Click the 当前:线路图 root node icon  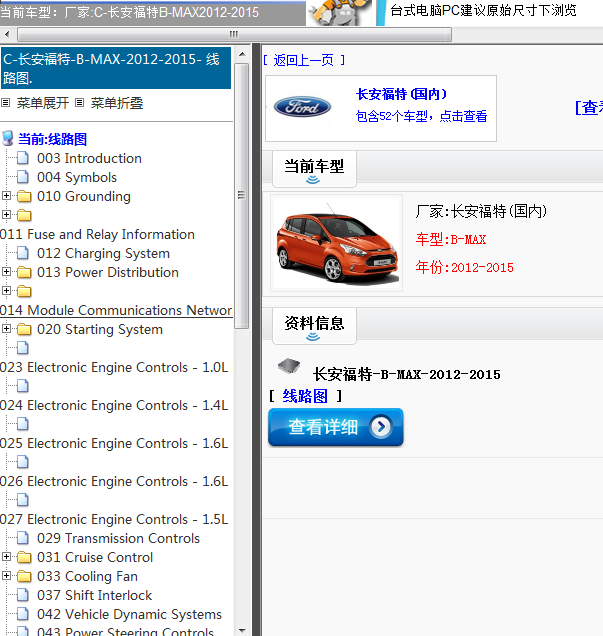pos(8,138)
